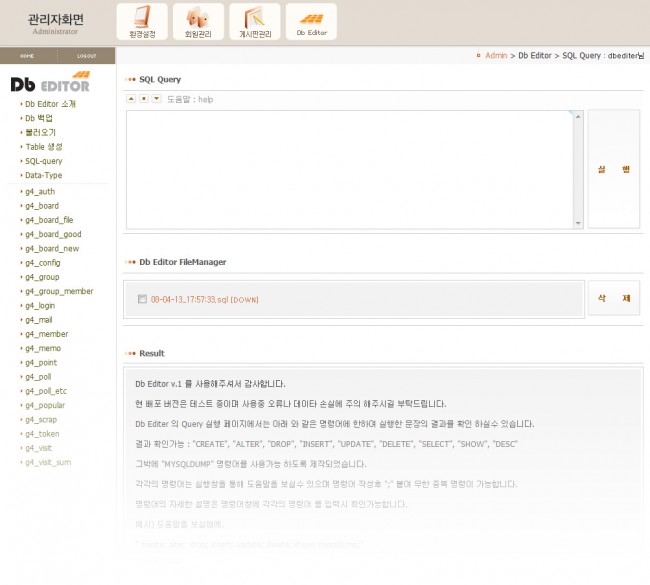Image resolution: width=650 pixels, height=585 pixels.
Task: Select table g4_visit
Action: (39, 448)
